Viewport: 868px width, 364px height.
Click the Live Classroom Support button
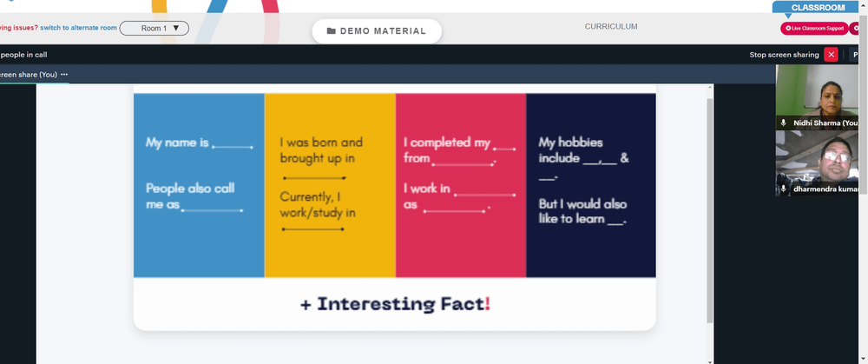point(814,29)
